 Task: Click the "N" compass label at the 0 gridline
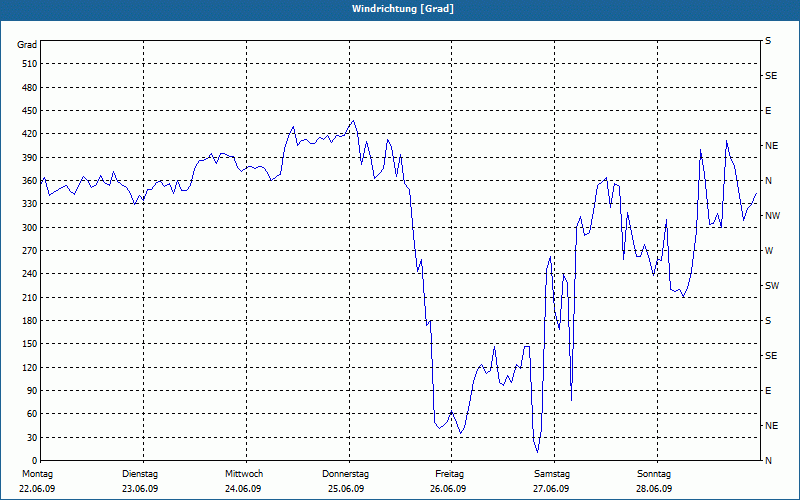pos(769,461)
